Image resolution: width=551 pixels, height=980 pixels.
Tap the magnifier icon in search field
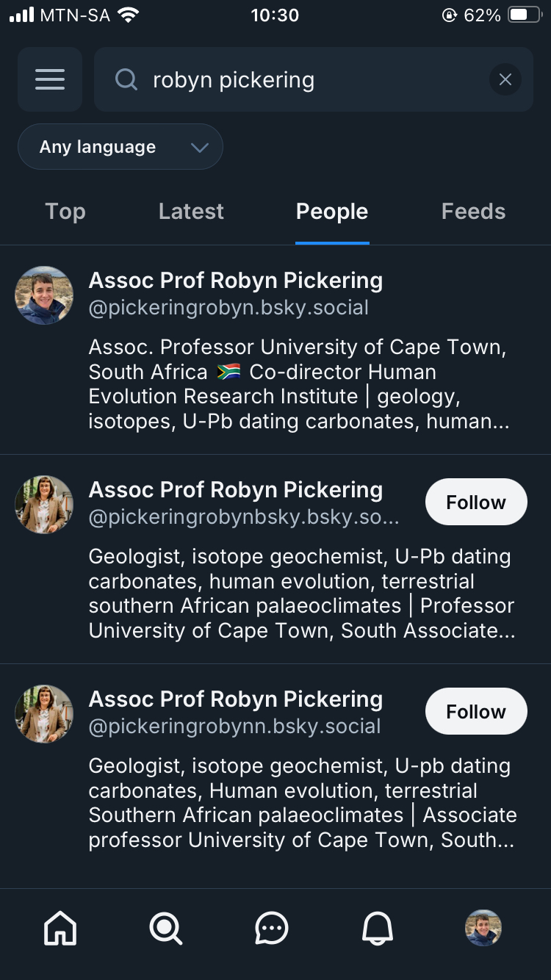tap(126, 79)
